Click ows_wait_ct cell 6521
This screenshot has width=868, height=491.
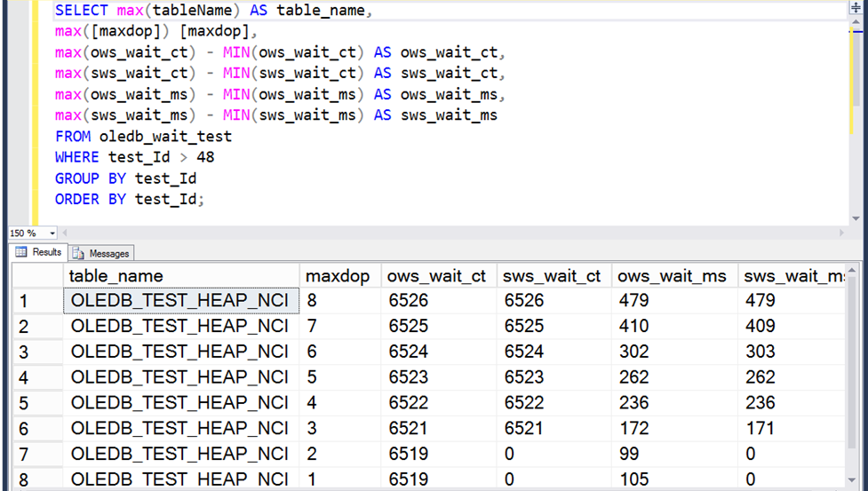point(438,428)
